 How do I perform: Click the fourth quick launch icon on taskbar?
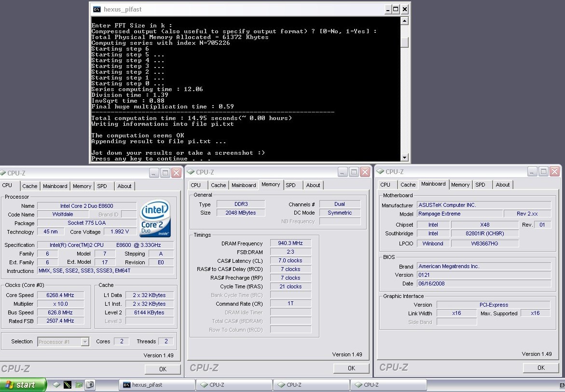(90, 385)
